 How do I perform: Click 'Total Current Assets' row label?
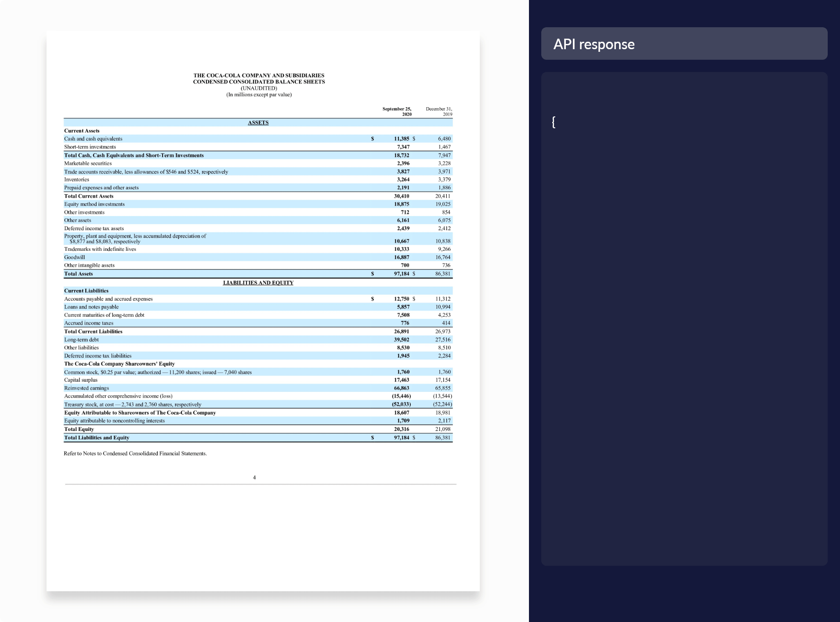89,196
